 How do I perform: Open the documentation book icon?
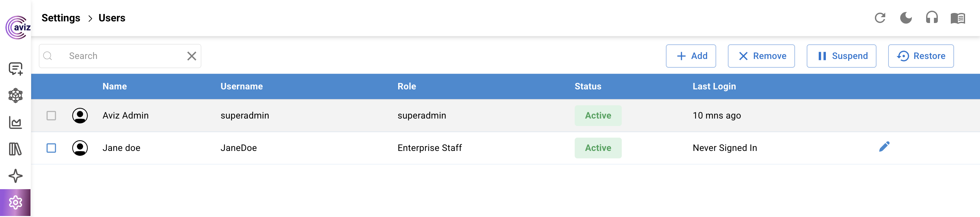(958, 18)
